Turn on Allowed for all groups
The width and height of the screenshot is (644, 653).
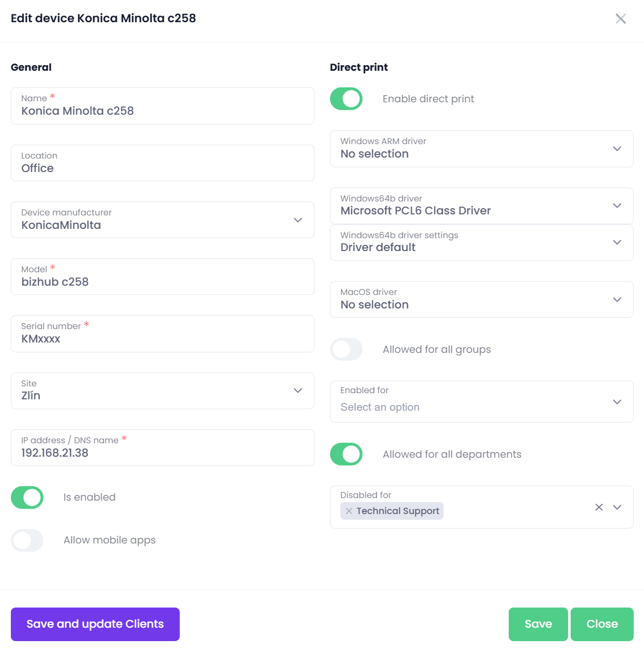click(x=346, y=349)
